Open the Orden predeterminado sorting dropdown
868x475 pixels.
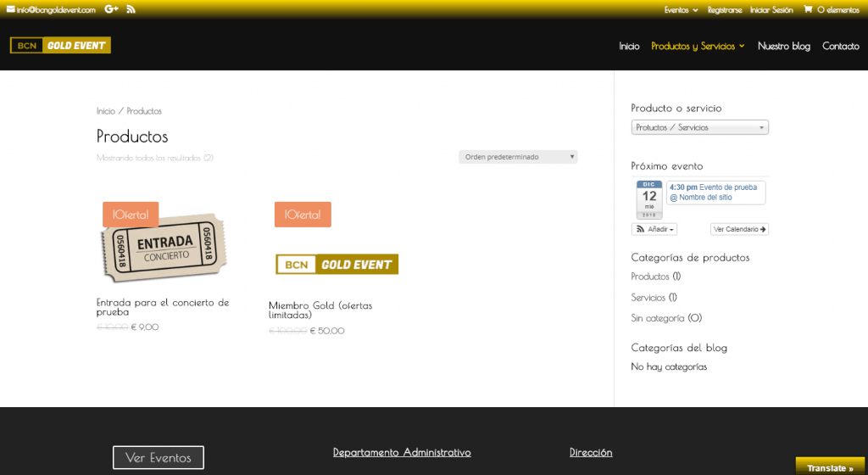(x=518, y=157)
